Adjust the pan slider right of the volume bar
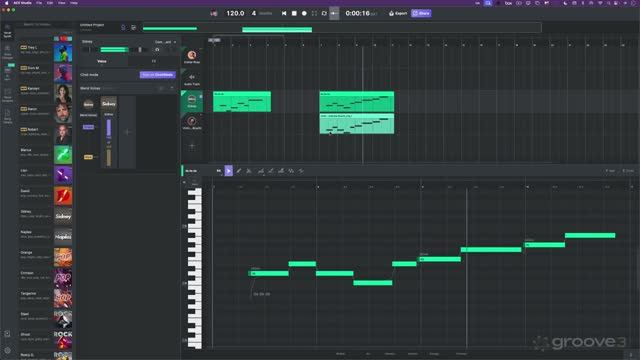The height and width of the screenshot is (360, 640). point(140,50)
